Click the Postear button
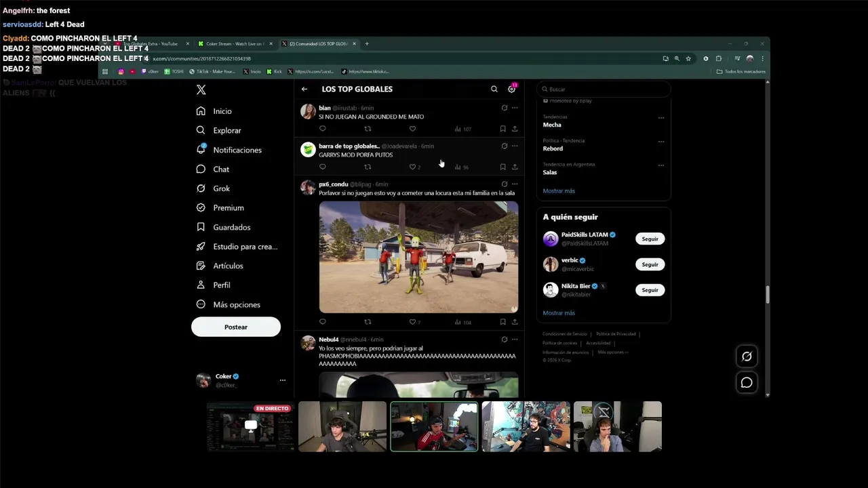Screen dimensions: 868x488 click(236, 327)
